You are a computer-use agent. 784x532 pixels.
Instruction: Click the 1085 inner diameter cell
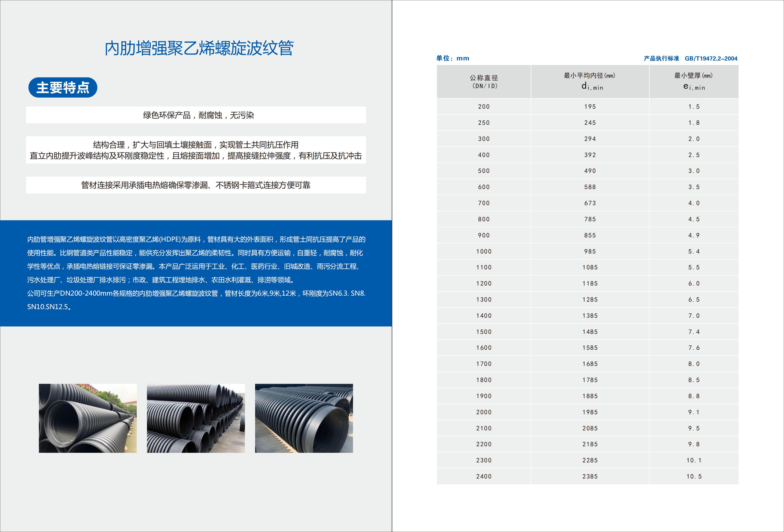590,267
